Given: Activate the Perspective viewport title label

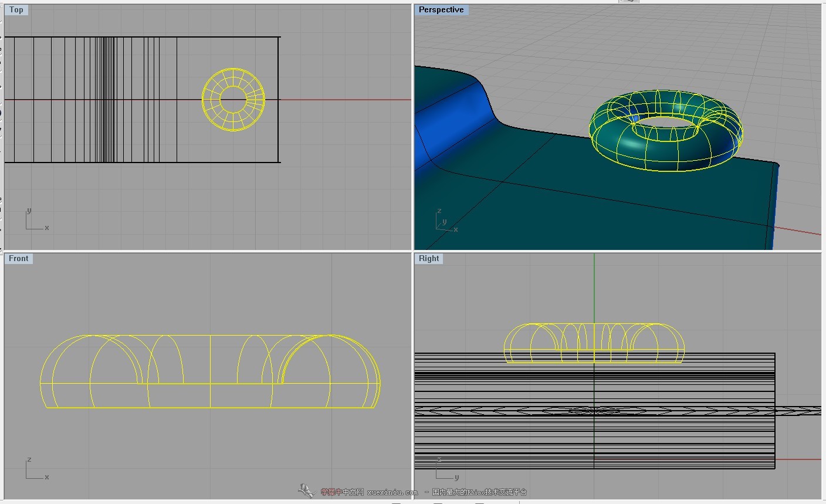Looking at the screenshot, I should 441,9.
